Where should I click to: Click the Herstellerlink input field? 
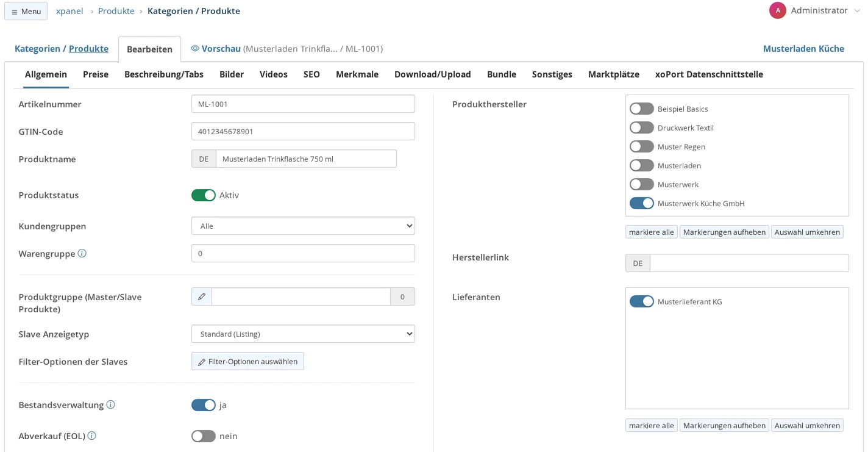(749, 263)
